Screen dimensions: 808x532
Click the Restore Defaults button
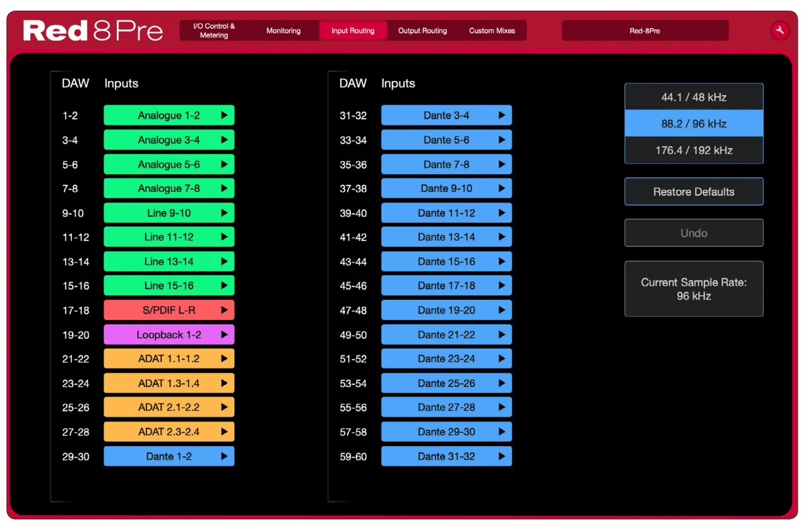pyautogui.click(x=694, y=192)
